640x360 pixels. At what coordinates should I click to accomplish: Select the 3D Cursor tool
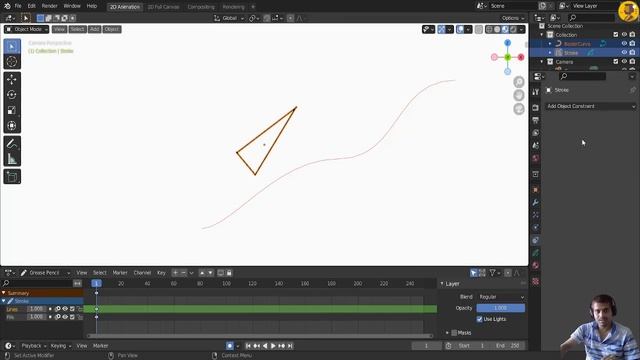(x=12, y=62)
